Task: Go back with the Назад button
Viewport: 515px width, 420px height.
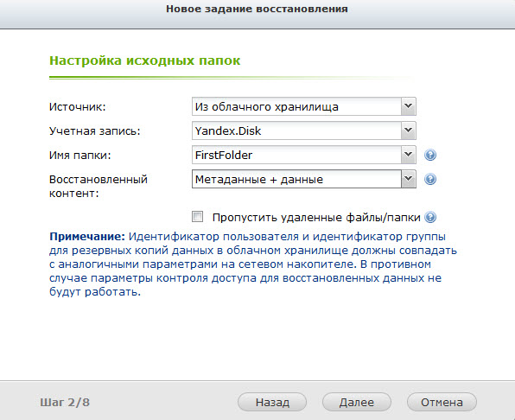Action: tap(272, 402)
